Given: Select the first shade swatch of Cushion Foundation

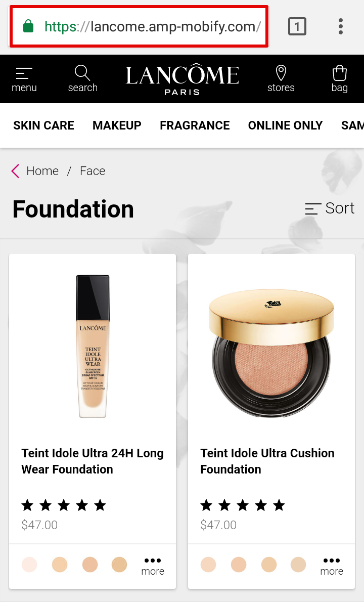Looking at the screenshot, I should pos(208,565).
